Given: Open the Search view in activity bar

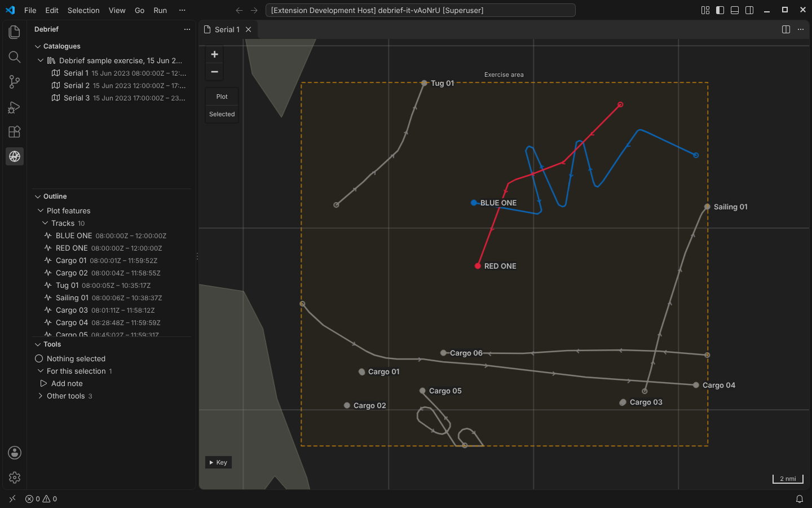Looking at the screenshot, I should (x=15, y=57).
